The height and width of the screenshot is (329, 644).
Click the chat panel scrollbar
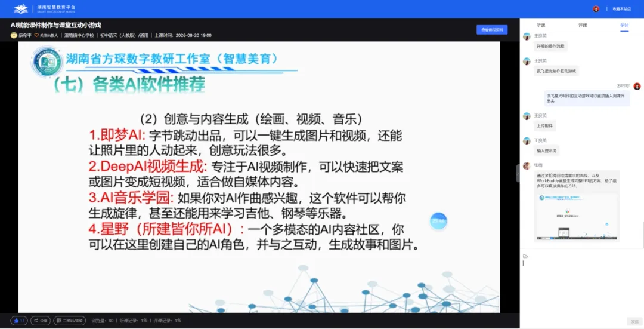(x=642, y=235)
